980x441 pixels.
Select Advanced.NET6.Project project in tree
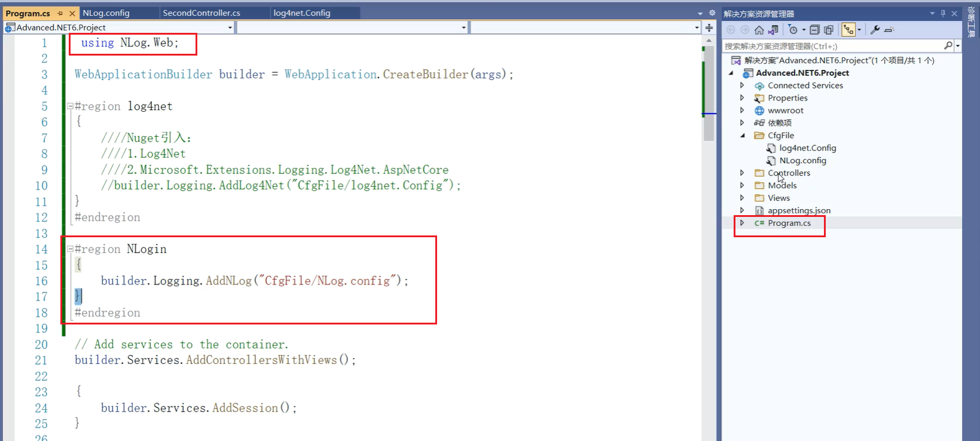802,73
